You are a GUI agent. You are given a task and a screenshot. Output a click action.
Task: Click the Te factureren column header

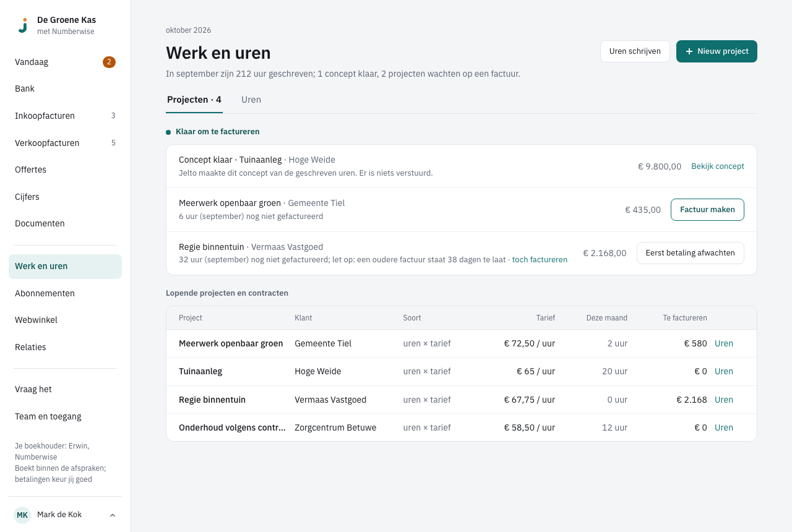(x=685, y=318)
